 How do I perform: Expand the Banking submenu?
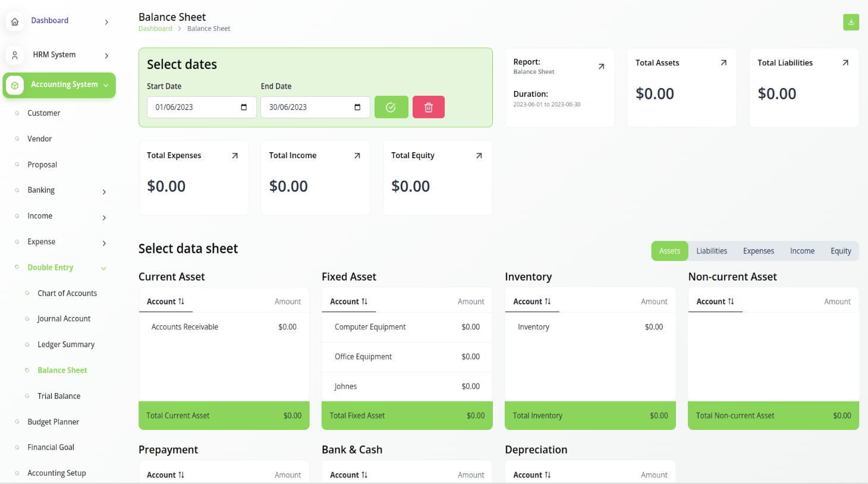pyautogui.click(x=104, y=191)
